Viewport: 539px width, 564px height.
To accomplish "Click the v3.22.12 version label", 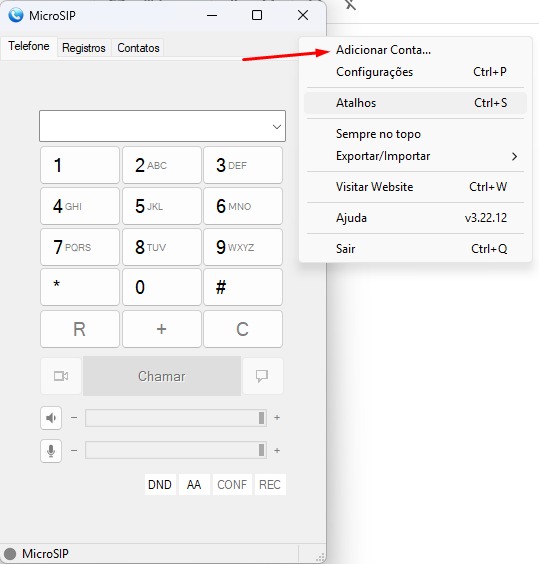I will point(486,218).
